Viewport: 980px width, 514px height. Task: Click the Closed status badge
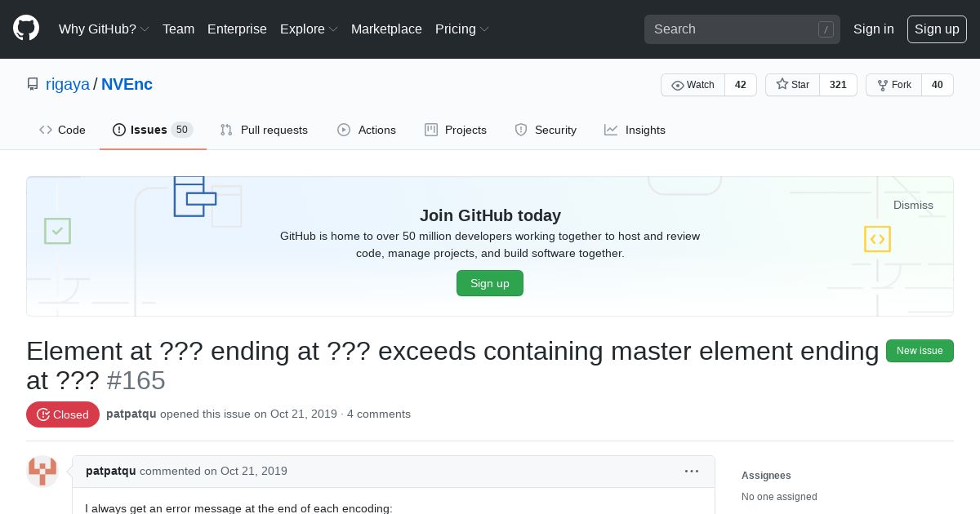tap(63, 414)
